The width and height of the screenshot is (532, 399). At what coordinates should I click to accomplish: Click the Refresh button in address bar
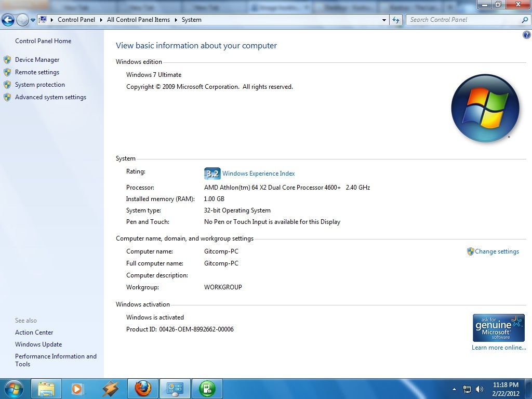(x=396, y=20)
